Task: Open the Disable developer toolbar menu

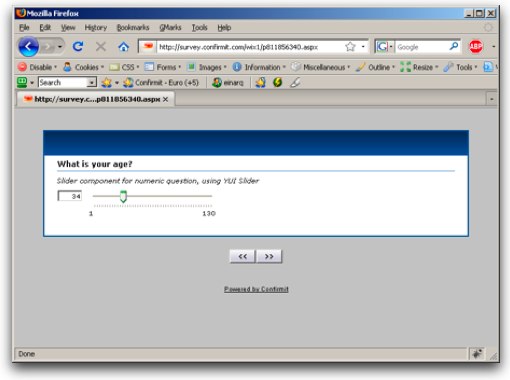Action: 37,67
